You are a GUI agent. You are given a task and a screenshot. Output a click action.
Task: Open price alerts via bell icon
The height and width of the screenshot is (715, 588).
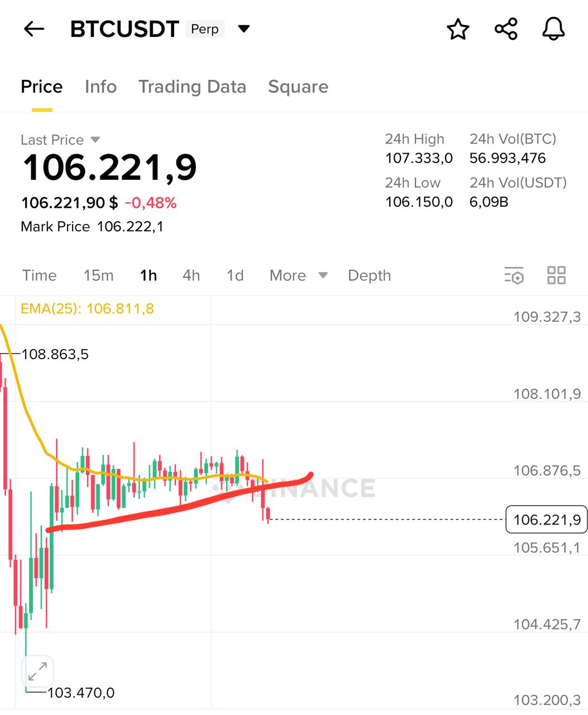point(553,29)
